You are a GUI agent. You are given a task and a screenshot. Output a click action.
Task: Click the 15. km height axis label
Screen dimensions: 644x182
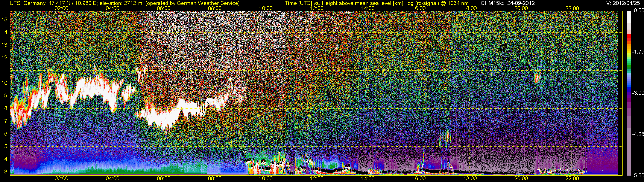pyautogui.click(x=5, y=20)
